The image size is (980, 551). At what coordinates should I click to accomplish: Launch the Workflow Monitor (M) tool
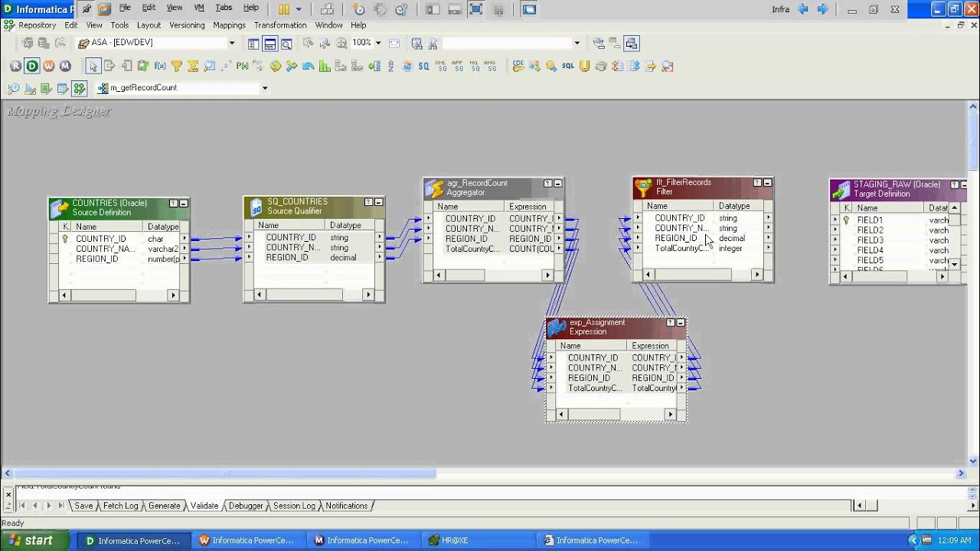[65, 66]
